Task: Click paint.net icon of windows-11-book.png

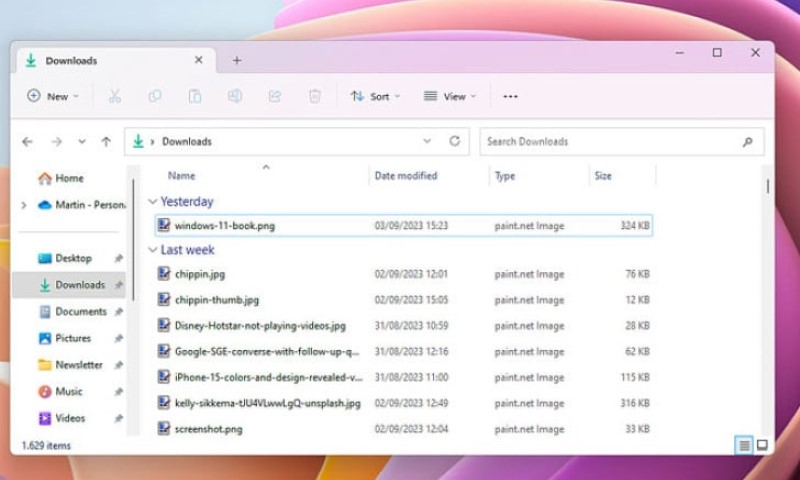Action: coord(163,225)
